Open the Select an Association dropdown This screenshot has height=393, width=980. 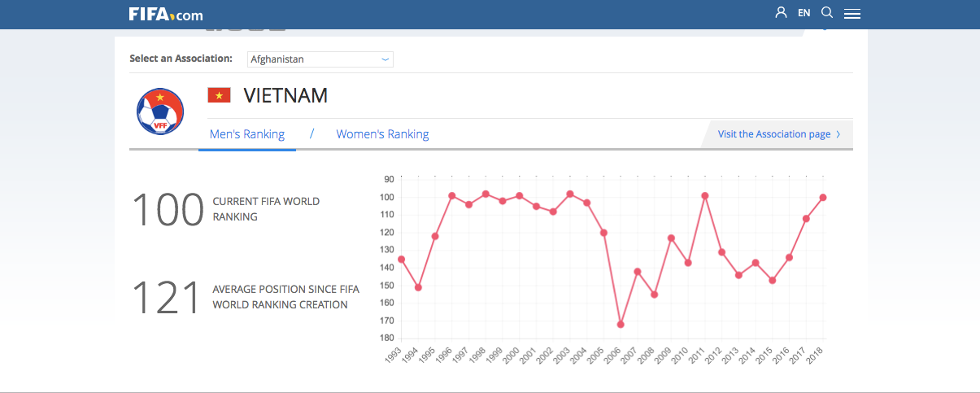(x=320, y=59)
